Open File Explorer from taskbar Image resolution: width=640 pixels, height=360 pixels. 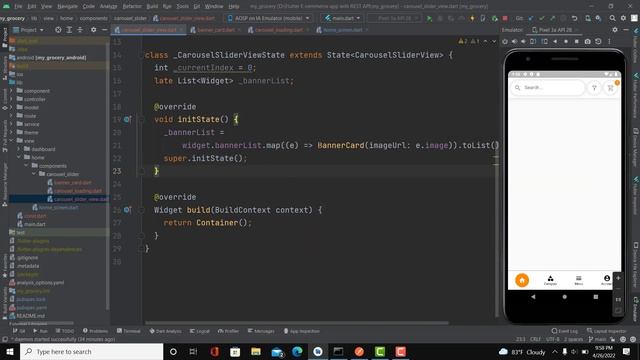pos(256,352)
